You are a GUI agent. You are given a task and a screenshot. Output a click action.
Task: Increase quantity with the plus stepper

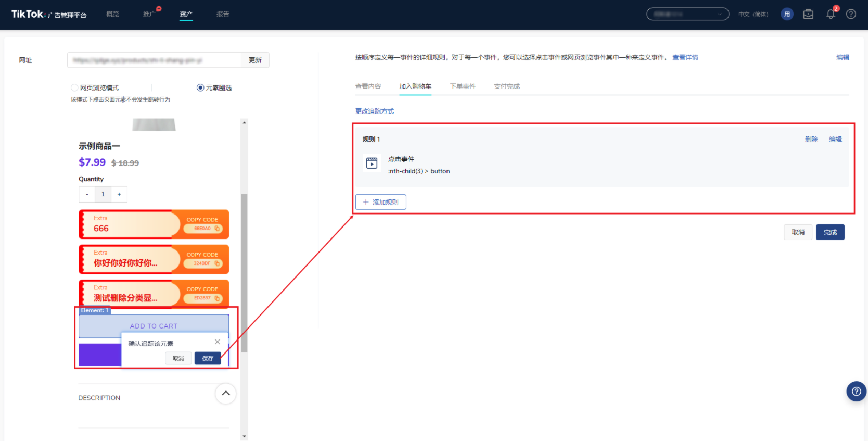pyautogui.click(x=119, y=194)
